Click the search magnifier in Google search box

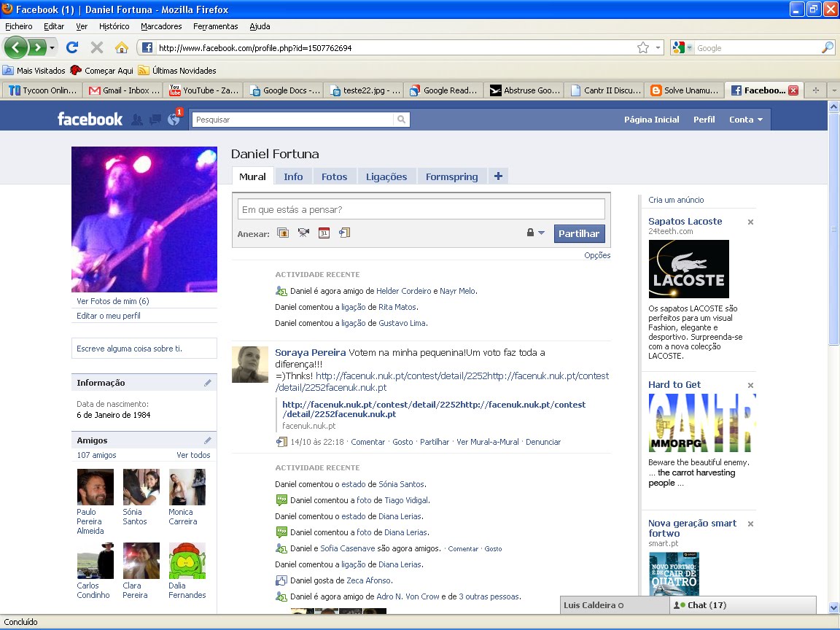tap(827, 47)
